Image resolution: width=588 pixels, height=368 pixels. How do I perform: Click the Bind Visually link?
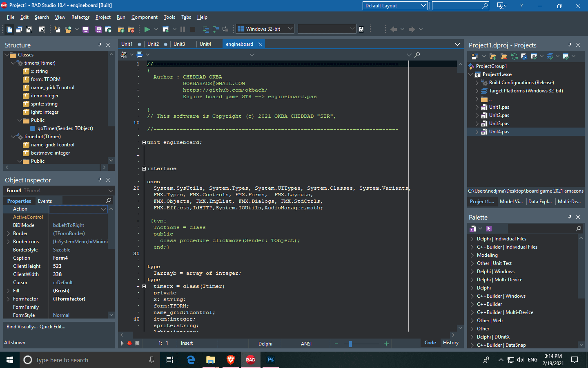[22, 327]
